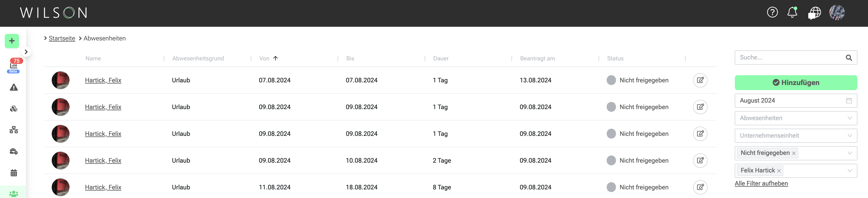Expand the sidebar with the chevron
Image resolution: width=868 pixels, height=198 pixels.
tap(26, 52)
